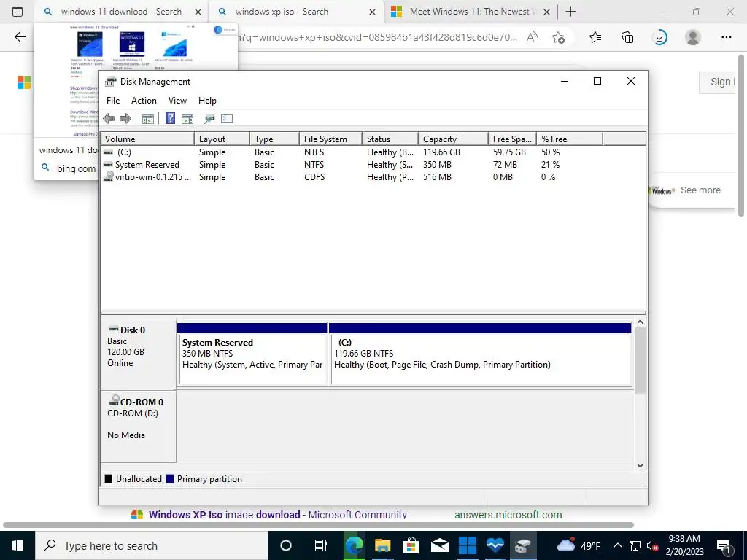Viewport: 747px width, 560px height.
Task: Open the Edge profile avatar
Action: click(x=693, y=37)
